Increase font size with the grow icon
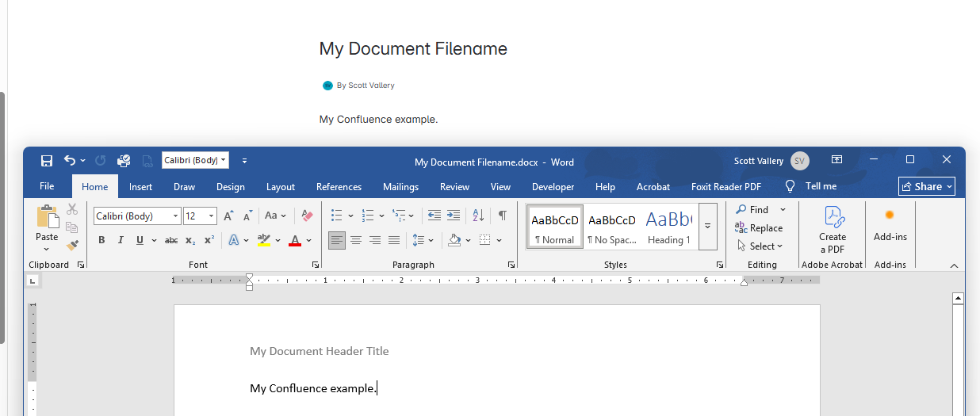This screenshot has width=980, height=416. point(228,216)
